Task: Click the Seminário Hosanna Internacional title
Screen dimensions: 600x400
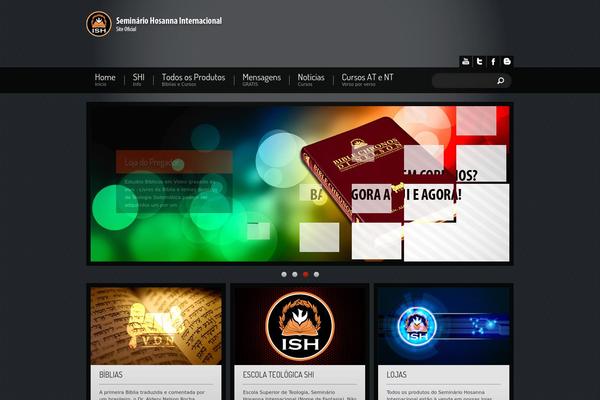Action: coord(169,21)
